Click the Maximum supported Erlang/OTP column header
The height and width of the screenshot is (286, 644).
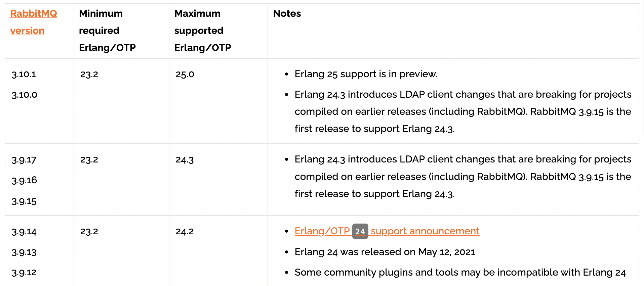click(x=203, y=31)
